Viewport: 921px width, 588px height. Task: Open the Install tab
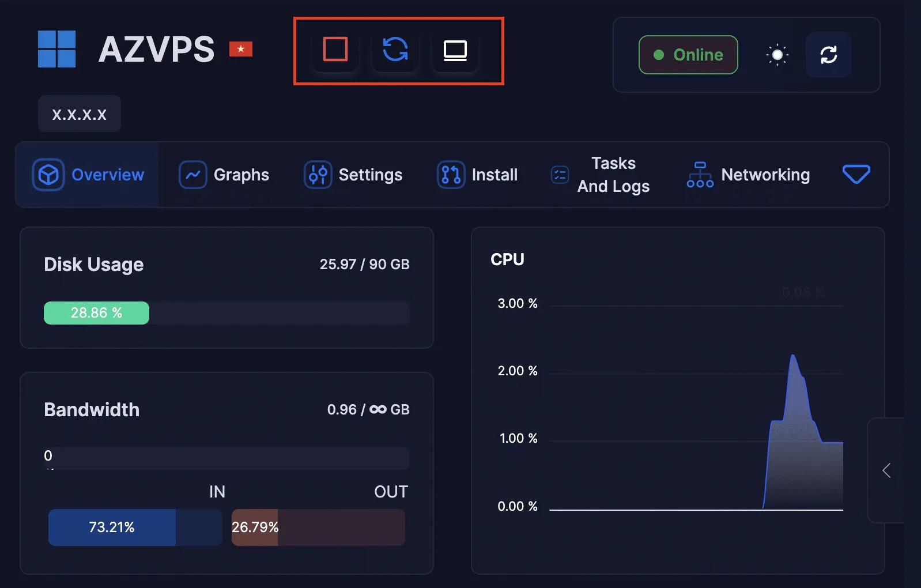coord(477,175)
